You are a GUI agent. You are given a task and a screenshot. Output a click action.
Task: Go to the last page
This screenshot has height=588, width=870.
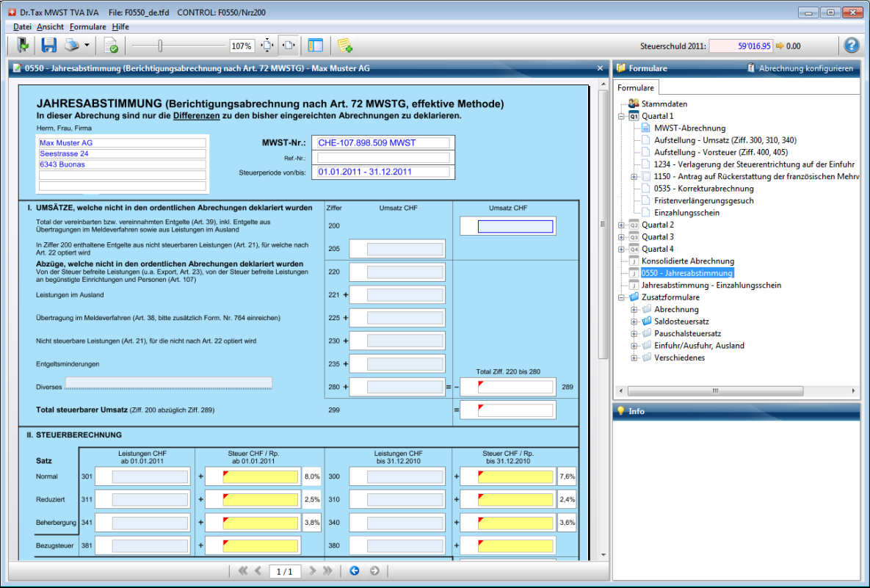pyautogui.click(x=327, y=571)
